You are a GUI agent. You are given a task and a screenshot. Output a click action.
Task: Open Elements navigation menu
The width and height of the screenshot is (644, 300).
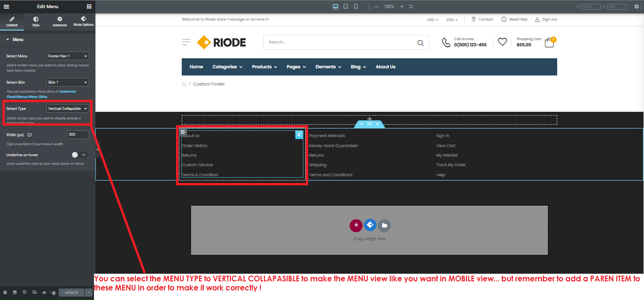328,67
